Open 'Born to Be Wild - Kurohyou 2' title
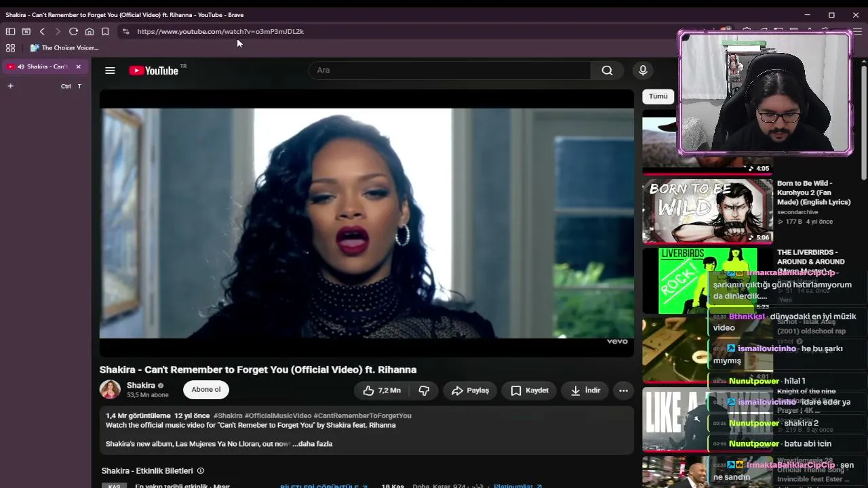The width and height of the screenshot is (868, 488). tap(814, 192)
